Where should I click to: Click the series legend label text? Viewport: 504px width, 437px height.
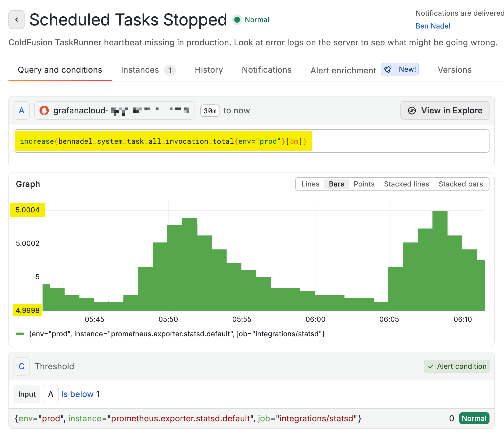point(177,334)
